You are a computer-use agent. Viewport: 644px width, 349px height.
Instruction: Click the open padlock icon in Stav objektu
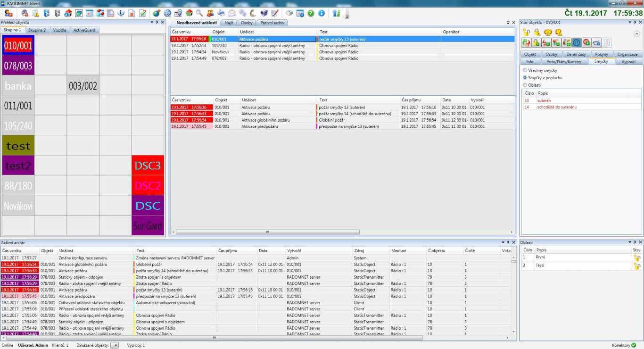coord(526,33)
